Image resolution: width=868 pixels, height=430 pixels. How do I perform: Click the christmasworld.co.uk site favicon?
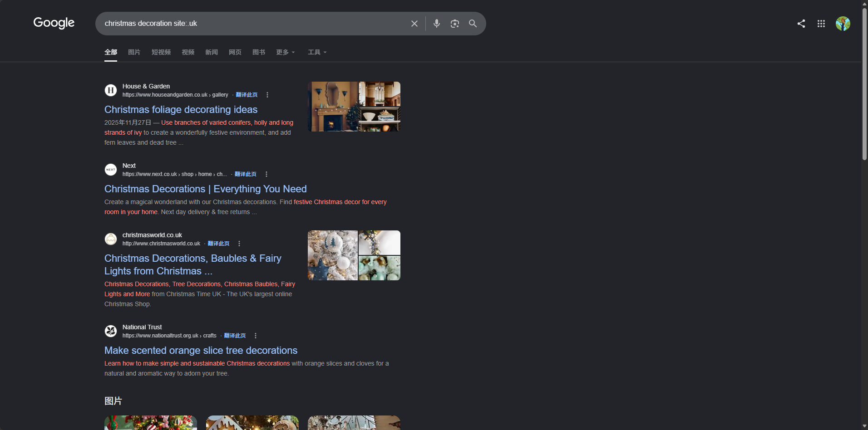pos(111,239)
